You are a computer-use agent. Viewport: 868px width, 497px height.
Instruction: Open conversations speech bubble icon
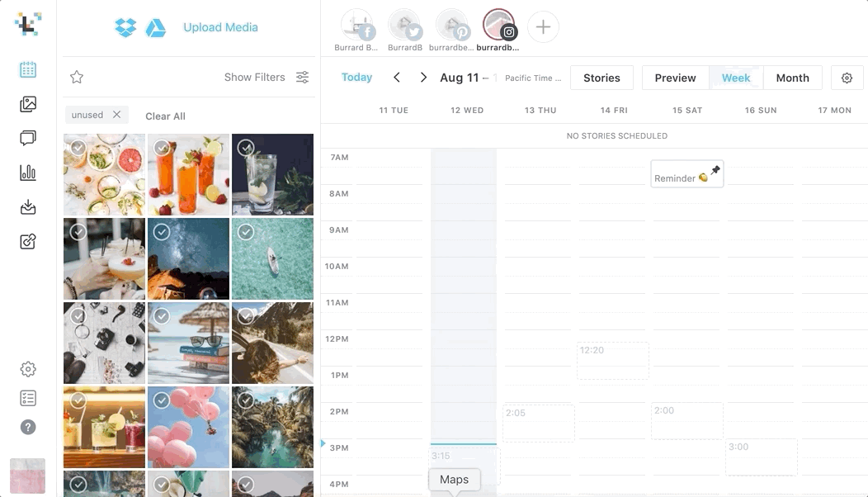[x=28, y=138]
